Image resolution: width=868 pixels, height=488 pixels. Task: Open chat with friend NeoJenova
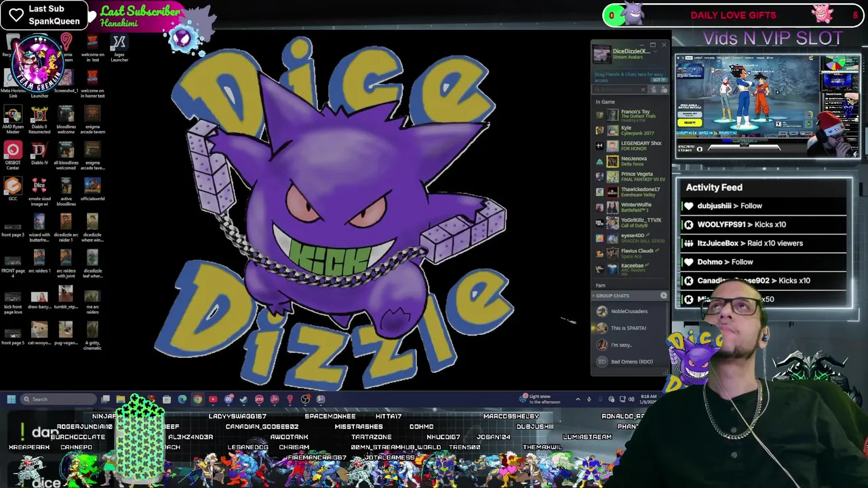tap(631, 161)
